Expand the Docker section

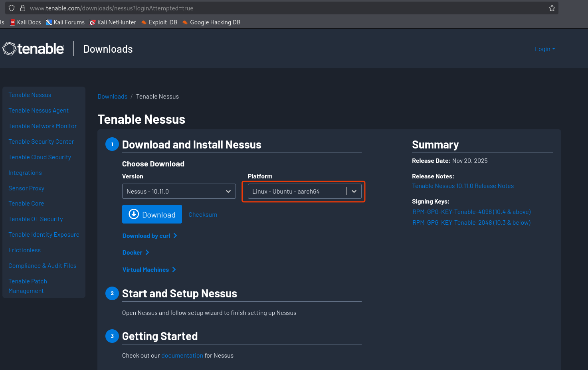point(136,252)
